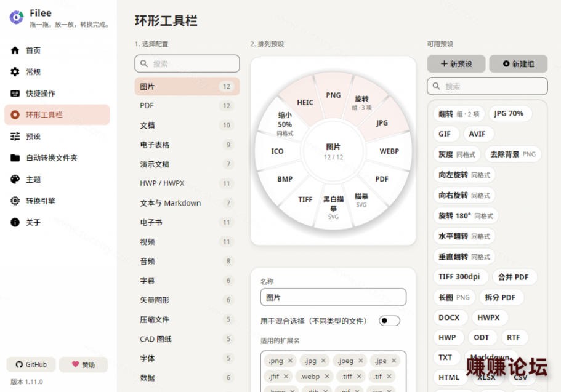561x392 pixels.
Task: Click the 新建组 button
Action: click(519, 63)
